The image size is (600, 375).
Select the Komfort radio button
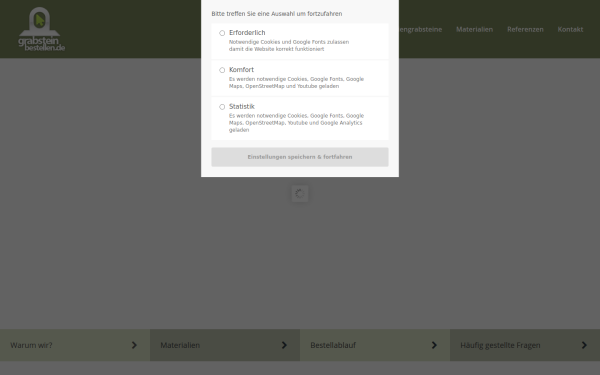(x=222, y=70)
